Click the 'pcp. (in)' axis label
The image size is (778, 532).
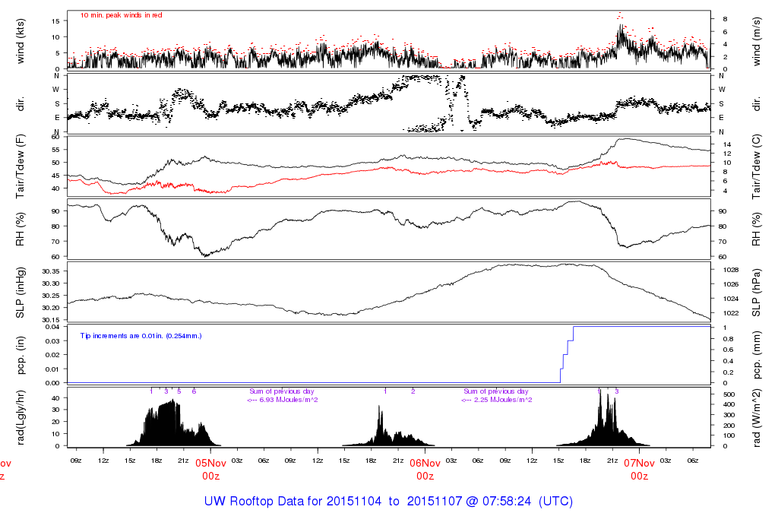pyautogui.click(x=21, y=355)
